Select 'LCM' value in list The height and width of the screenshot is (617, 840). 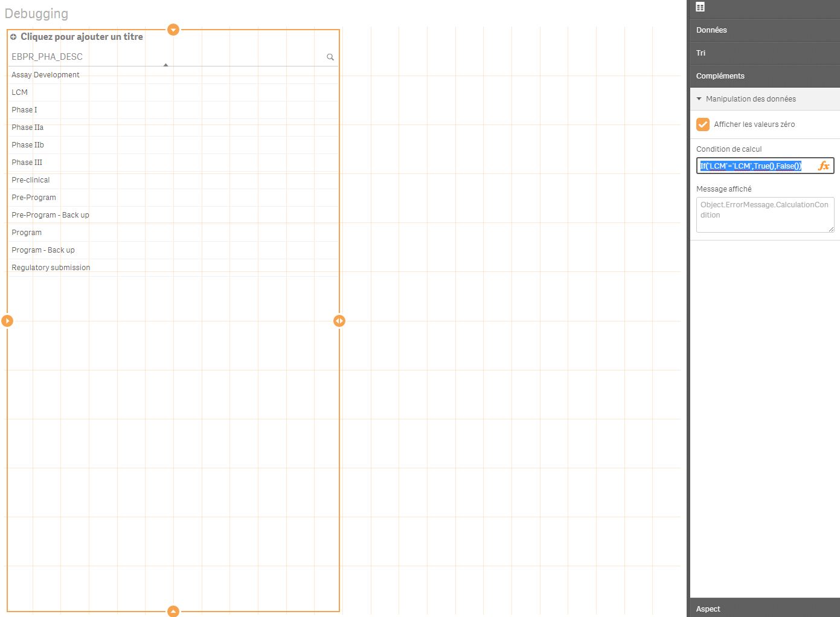173,92
